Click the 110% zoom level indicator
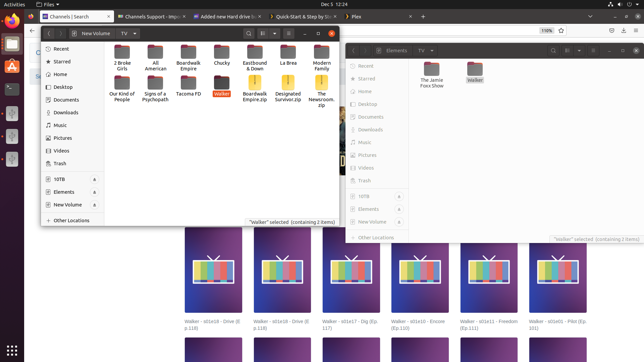Viewport: 644px width, 362px height. (546, 31)
